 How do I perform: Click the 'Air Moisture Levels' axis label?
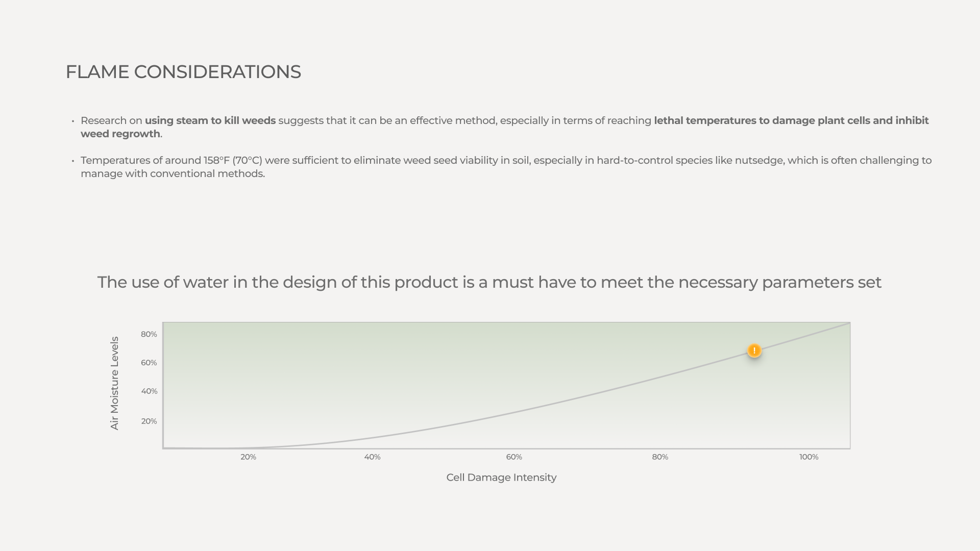point(114,383)
